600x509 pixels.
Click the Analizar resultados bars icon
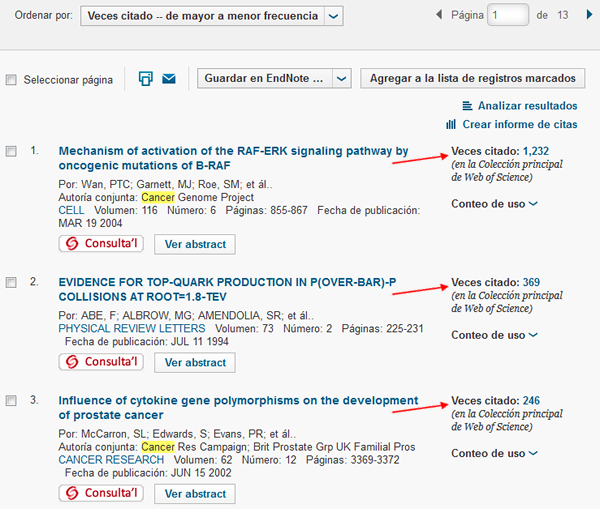tap(467, 106)
